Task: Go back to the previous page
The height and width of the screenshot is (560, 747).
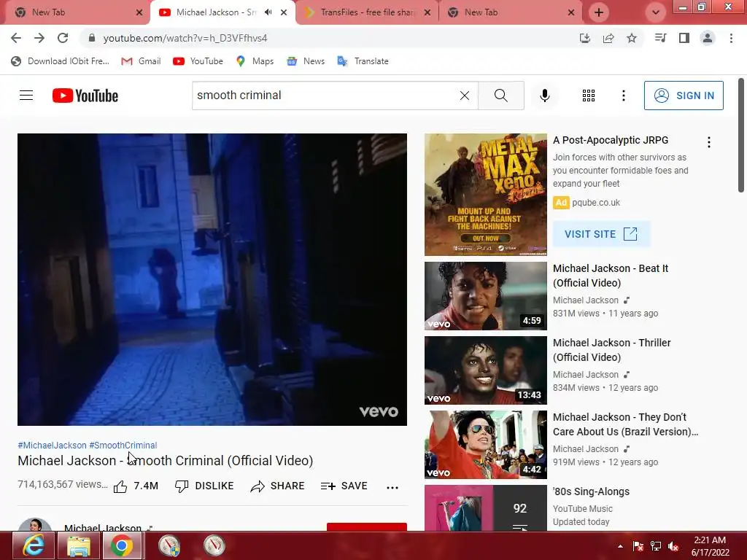Action: pyautogui.click(x=16, y=38)
